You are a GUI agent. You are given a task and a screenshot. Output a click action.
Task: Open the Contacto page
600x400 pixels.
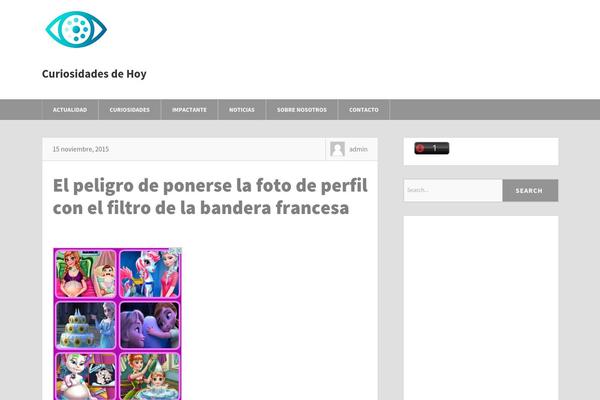point(364,110)
